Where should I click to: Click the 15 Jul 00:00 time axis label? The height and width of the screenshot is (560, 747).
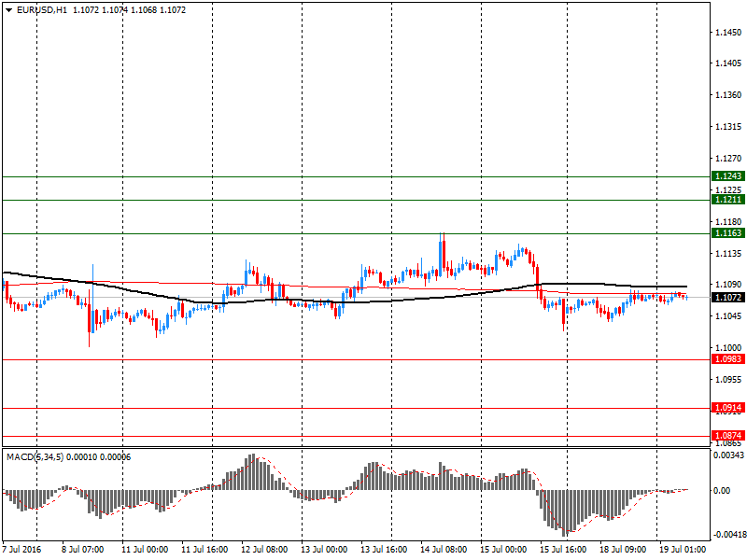503,550
